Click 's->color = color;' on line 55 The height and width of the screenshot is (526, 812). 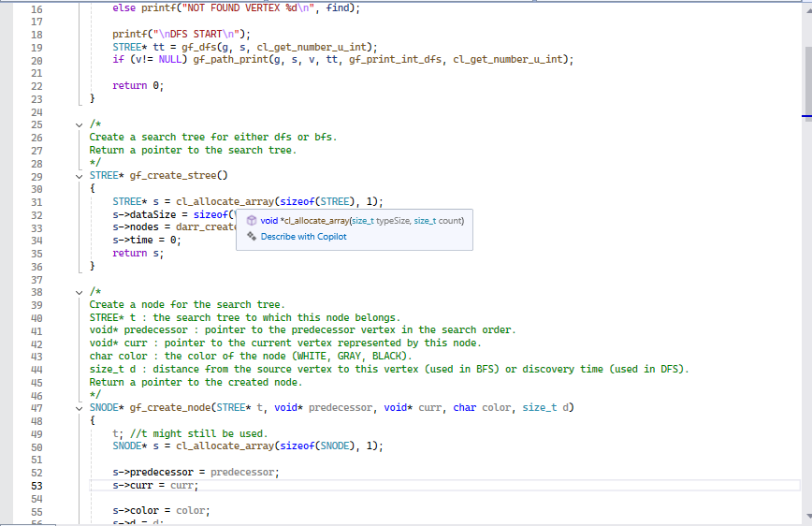coord(161,510)
